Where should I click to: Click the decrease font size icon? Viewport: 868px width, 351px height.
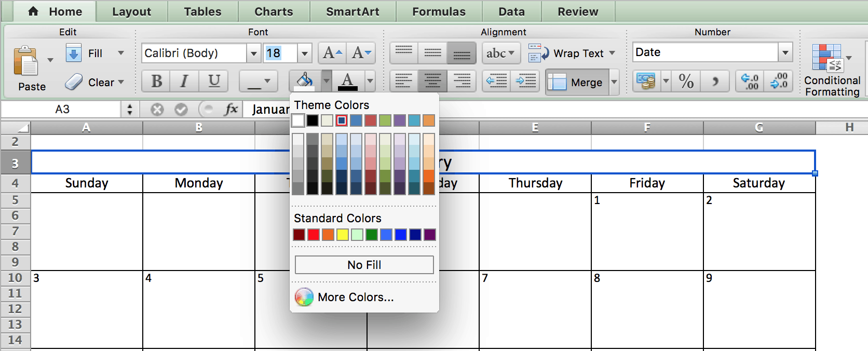point(361,53)
